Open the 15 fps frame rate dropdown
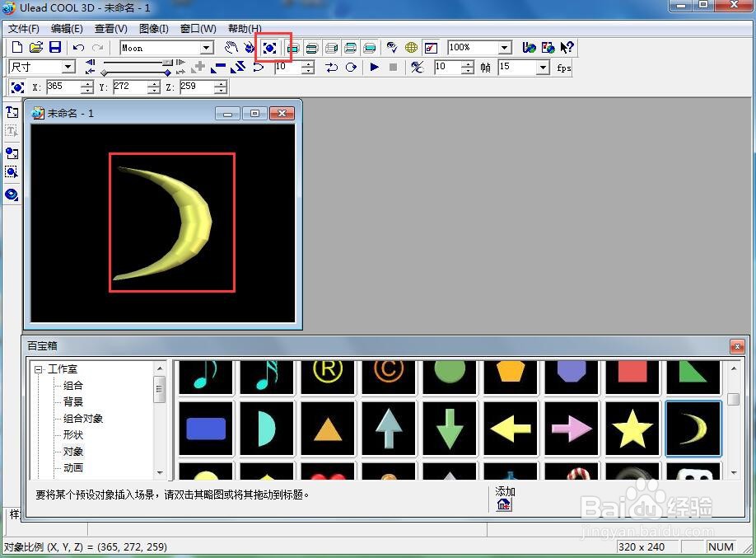This screenshot has width=756, height=558. click(543, 67)
